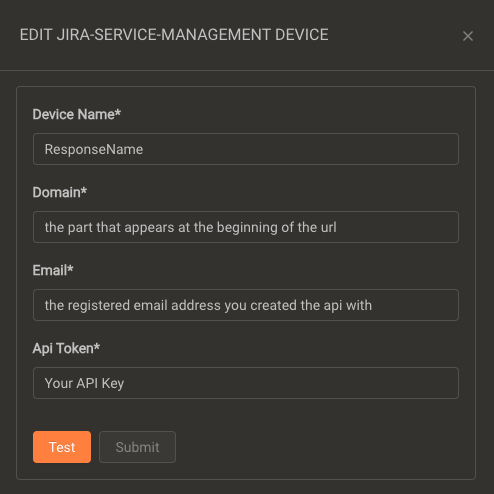Screen dimensions: 494x494
Task: Run the orange Test button
Action: [x=62, y=447]
